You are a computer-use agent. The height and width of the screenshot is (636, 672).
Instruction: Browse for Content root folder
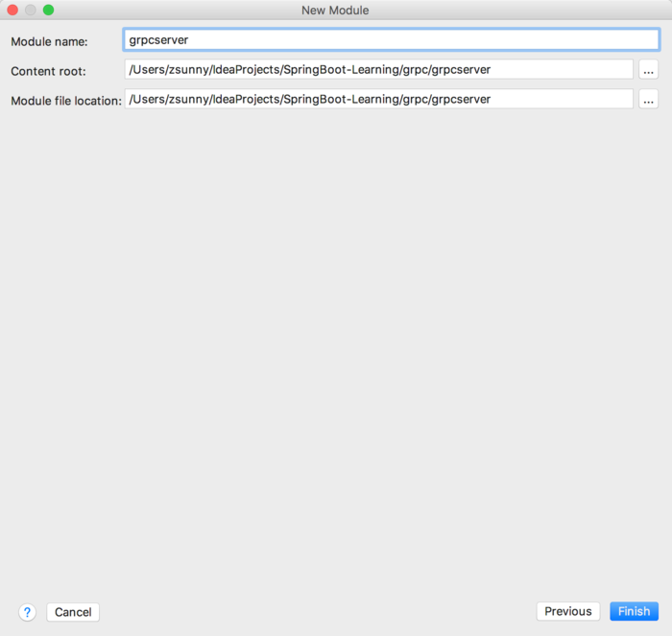pos(648,69)
